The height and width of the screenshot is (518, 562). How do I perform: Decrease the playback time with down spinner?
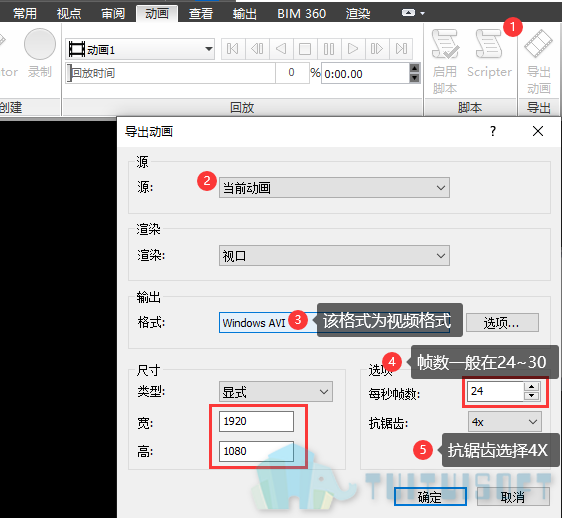[415, 78]
